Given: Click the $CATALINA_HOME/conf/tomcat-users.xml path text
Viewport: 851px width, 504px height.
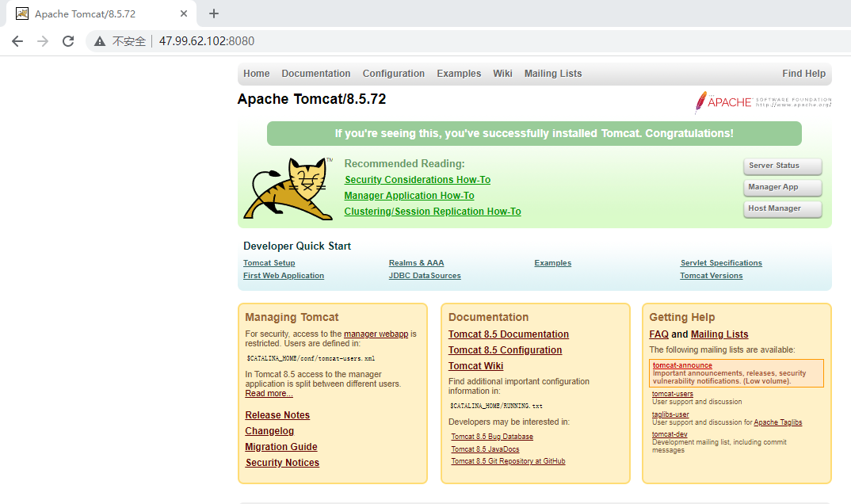Looking at the screenshot, I should [311, 359].
